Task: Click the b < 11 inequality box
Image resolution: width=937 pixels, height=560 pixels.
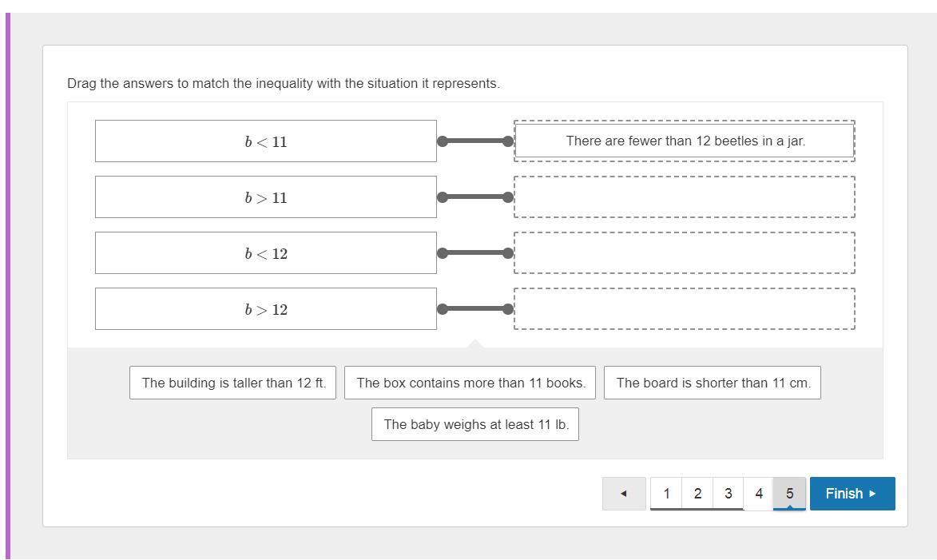Action: (x=266, y=141)
